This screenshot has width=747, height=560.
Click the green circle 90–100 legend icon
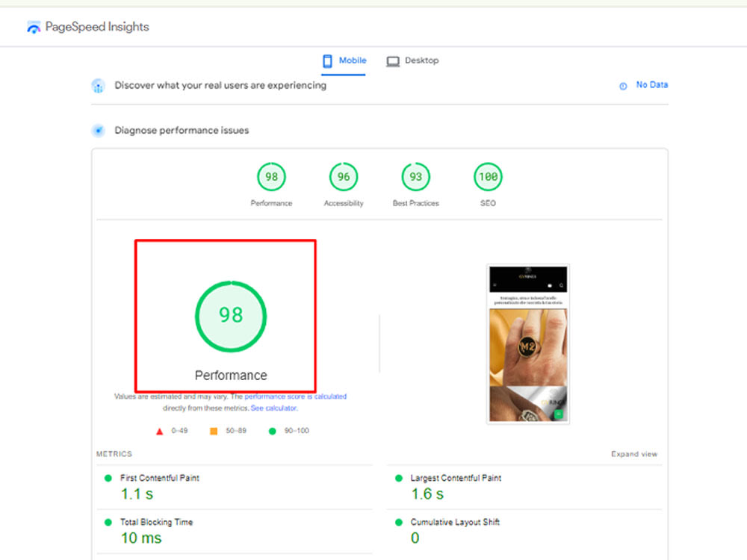(273, 431)
